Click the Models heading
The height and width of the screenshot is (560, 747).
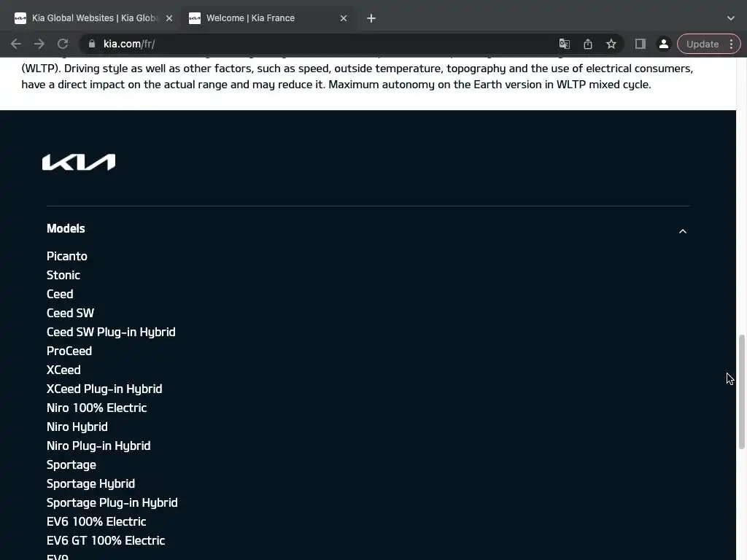click(x=66, y=228)
